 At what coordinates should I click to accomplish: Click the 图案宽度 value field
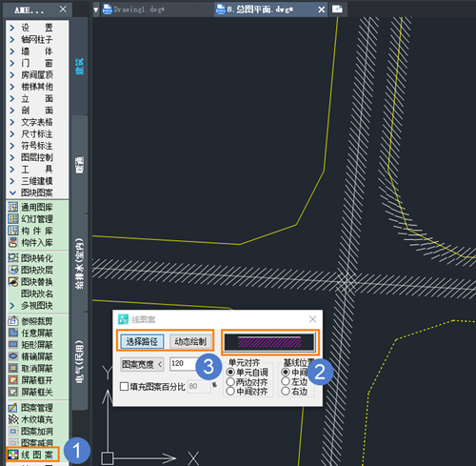click(182, 364)
